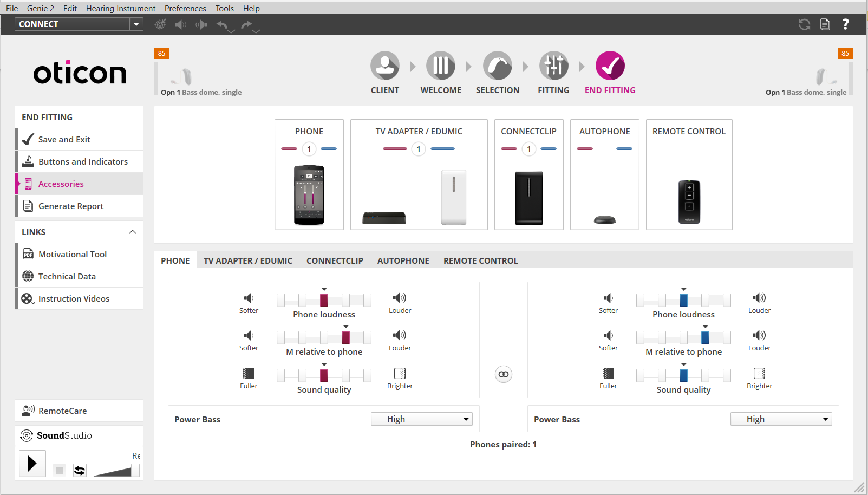
Task: Open the Hearing Instrument menu
Action: tap(121, 8)
